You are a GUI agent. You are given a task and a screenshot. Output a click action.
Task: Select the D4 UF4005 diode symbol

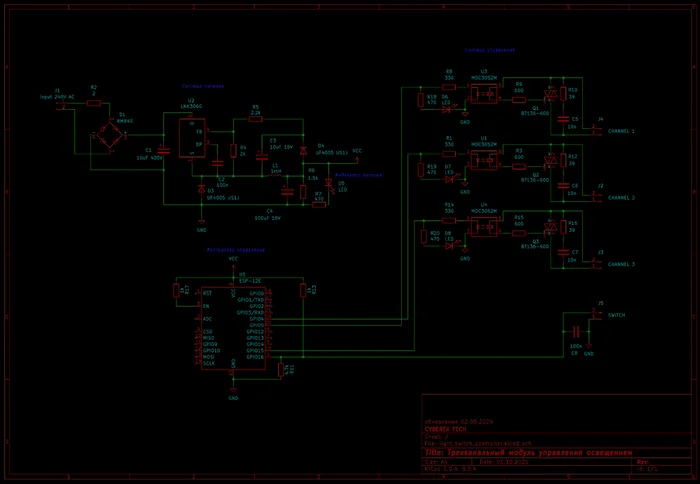303,151
